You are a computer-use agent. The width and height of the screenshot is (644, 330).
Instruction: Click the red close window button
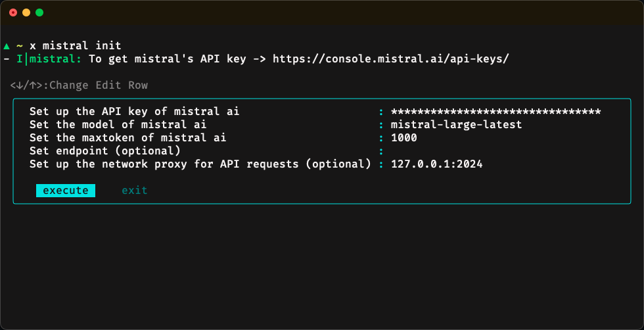(x=13, y=12)
